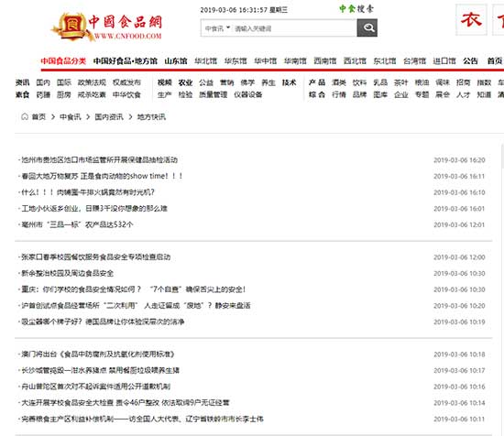The width and height of the screenshot is (504, 436).
Task: Click the 视频 category link
Action: (x=165, y=82)
